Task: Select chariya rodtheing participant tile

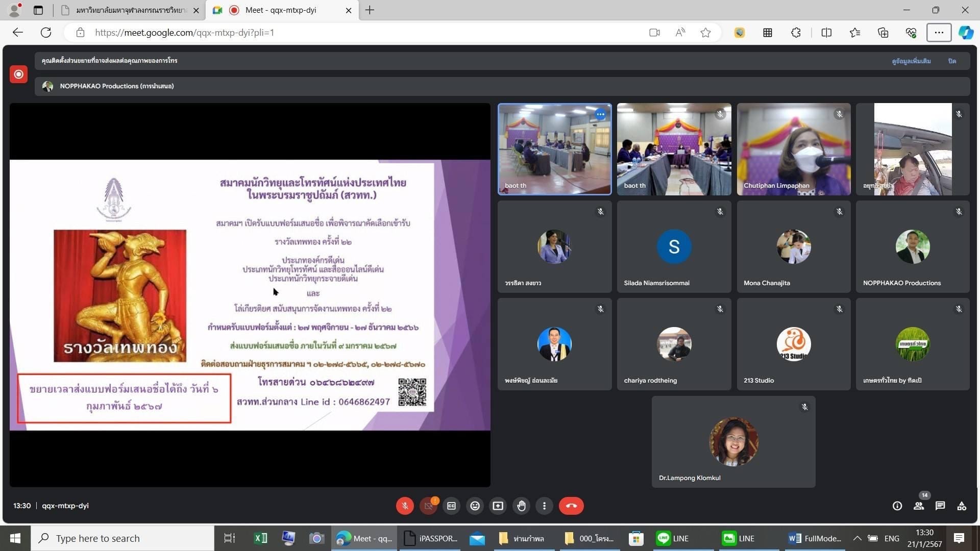Action: pyautogui.click(x=674, y=344)
